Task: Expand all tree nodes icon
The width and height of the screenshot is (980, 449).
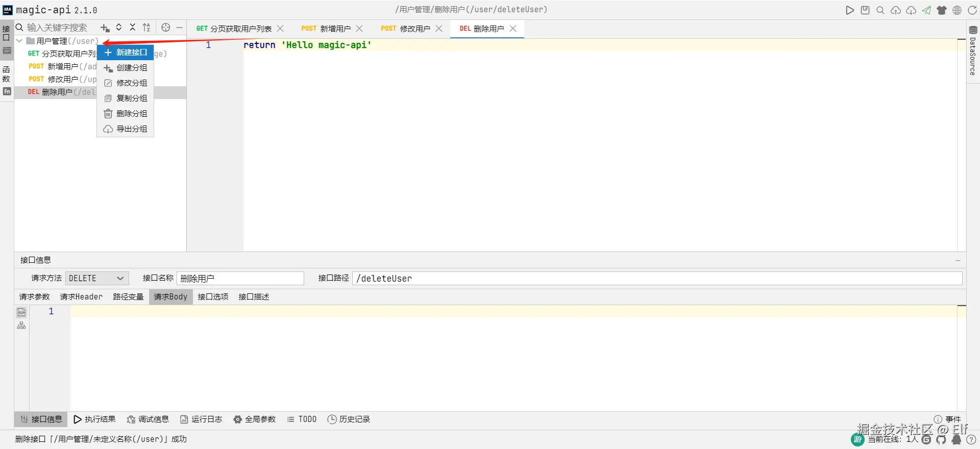Action: point(119,28)
